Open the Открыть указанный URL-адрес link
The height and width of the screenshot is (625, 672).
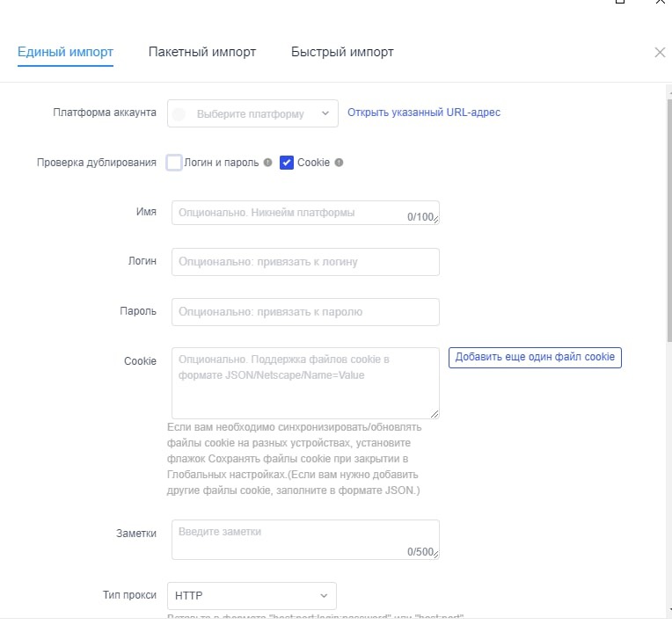point(424,113)
